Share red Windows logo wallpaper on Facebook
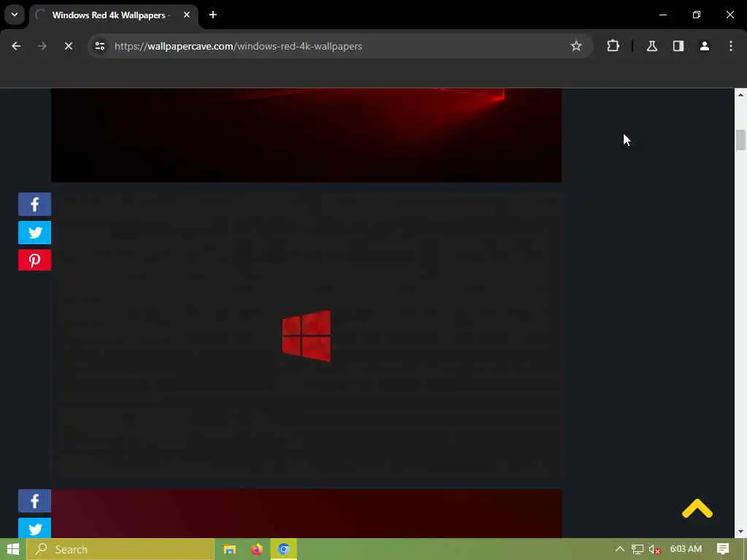 (35, 204)
